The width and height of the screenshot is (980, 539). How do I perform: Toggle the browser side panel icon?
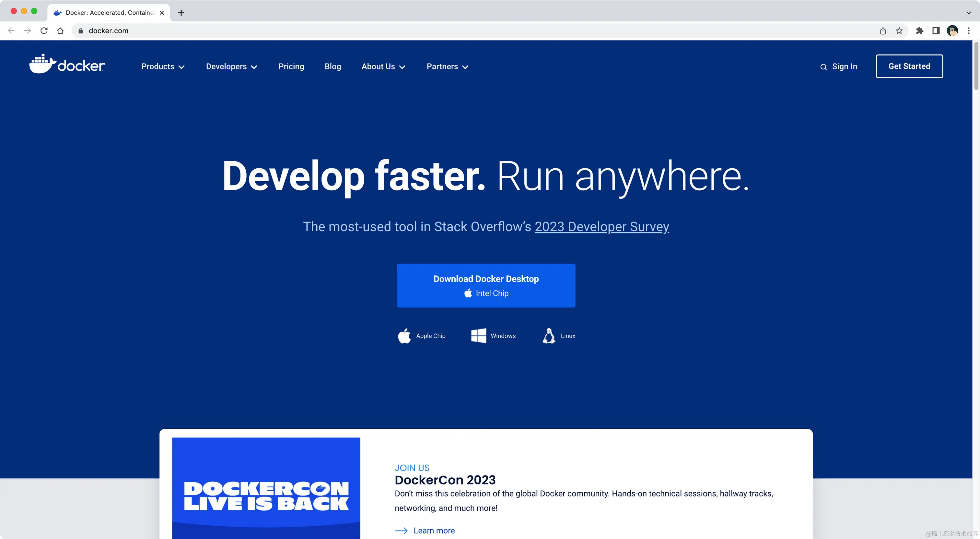(x=936, y=30)
